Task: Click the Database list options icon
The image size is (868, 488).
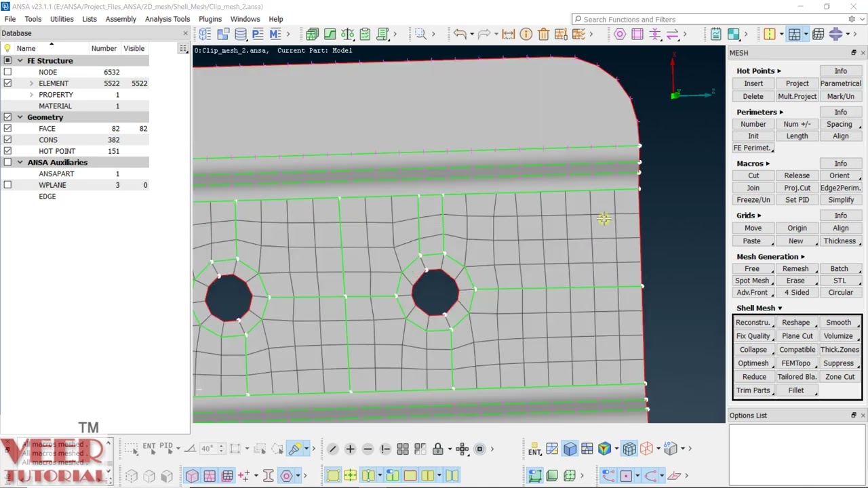Action: [x=183, y=48]
